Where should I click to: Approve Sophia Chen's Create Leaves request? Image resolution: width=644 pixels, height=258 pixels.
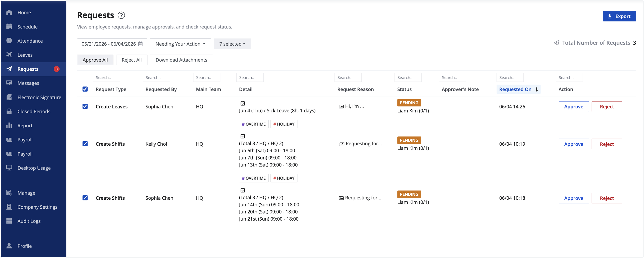[x=574, y=107]
